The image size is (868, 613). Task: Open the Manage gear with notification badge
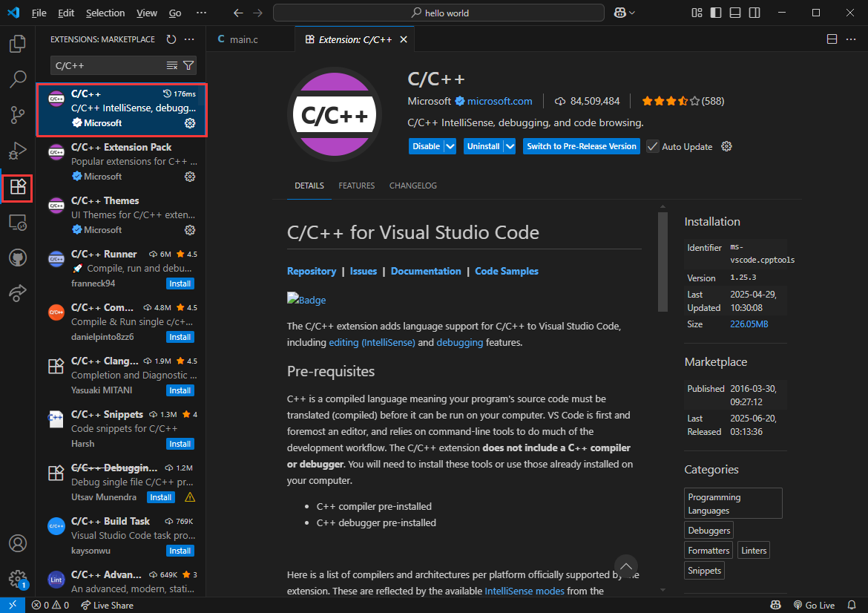tap(16, 578)
